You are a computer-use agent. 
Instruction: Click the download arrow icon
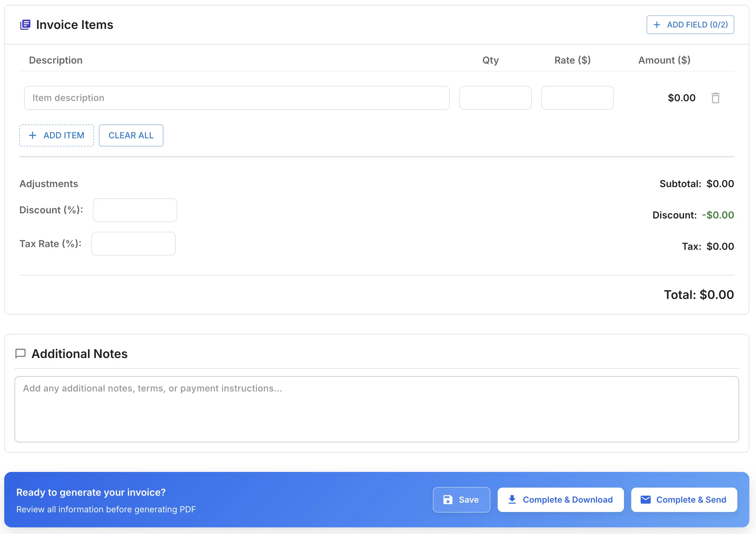512,499
